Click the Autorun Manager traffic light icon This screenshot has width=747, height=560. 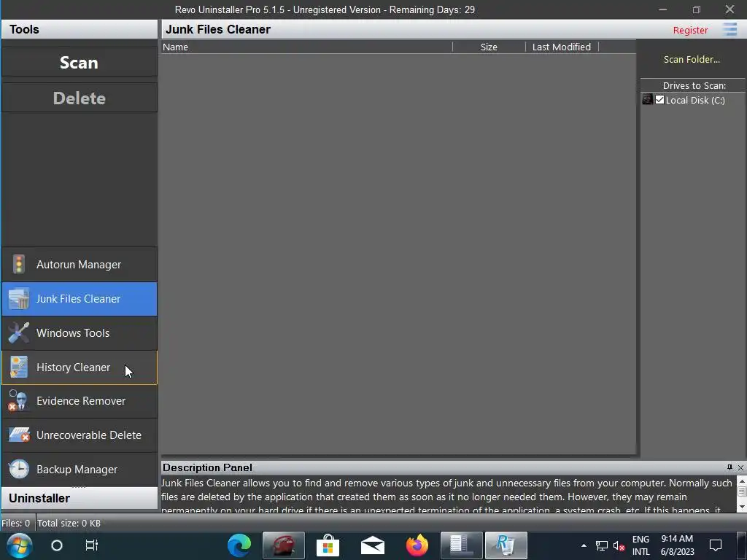click(19, 264)
